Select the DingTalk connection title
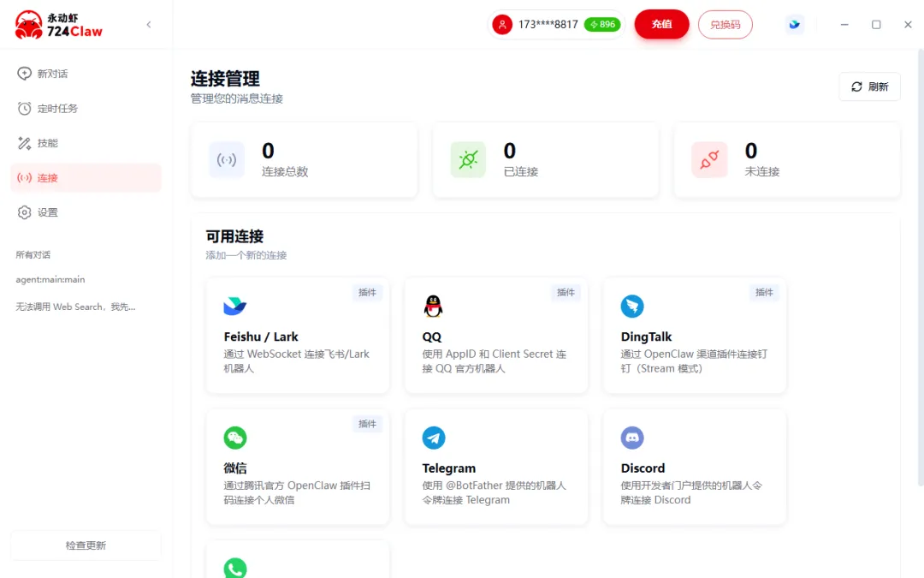This screenshot has height=578, width=924. coord(647,337)
